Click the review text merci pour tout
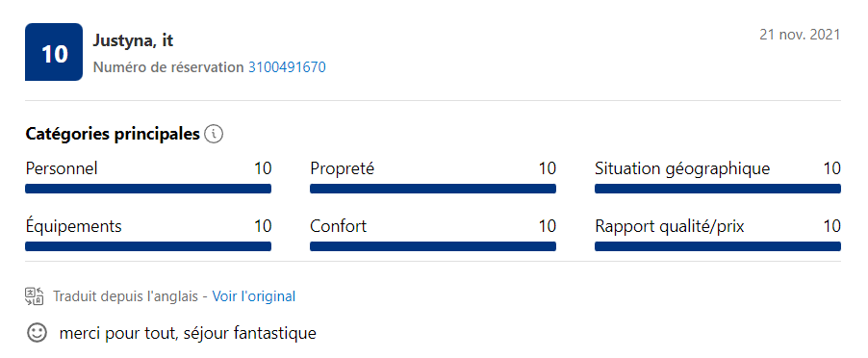Image resolution: width=868 pixels, height=358 pixels. pyautogui.click(x=188, y=334)
